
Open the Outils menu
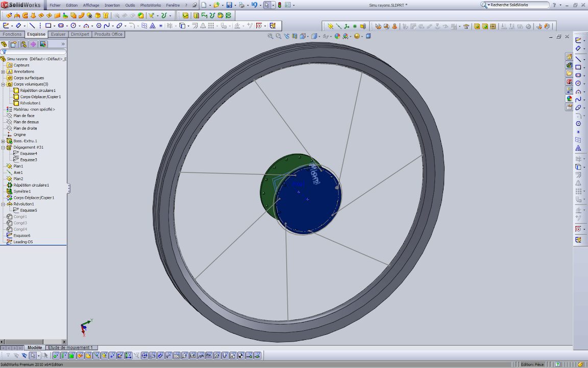coord(130,5)
